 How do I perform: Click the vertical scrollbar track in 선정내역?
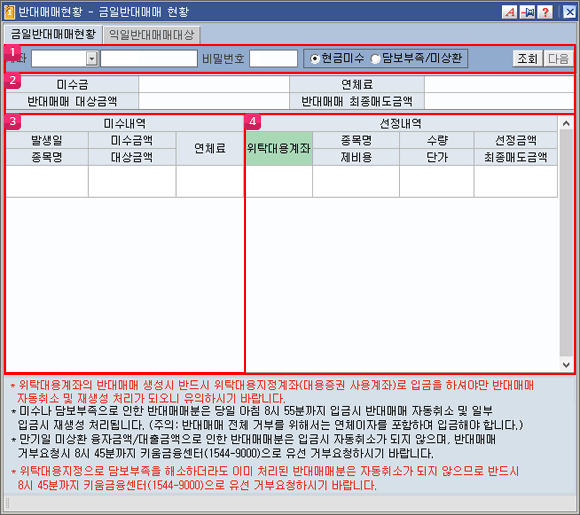[566, 244]
